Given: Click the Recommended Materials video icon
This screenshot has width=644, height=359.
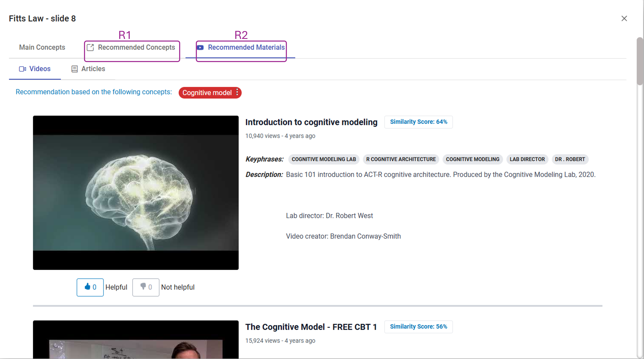Looking at the screenshot, I should [x=200, y=48].
